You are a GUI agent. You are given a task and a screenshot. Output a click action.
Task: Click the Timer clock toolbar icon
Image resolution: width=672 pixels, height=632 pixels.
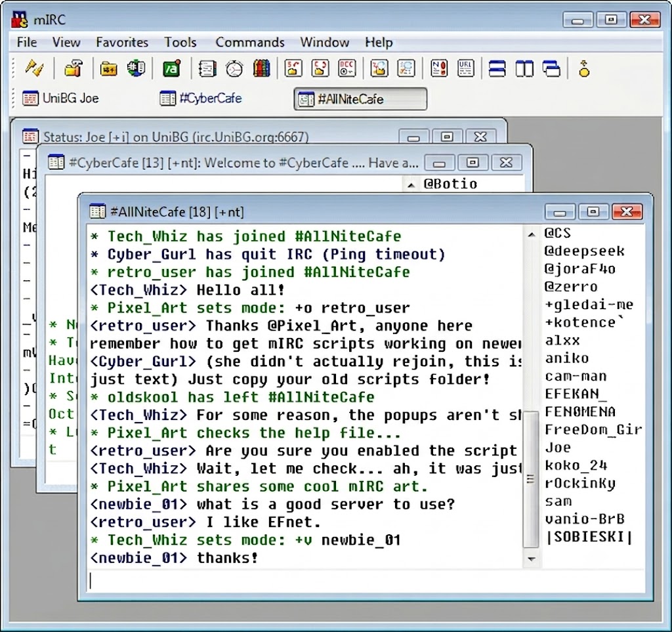[x=234, y=68]
